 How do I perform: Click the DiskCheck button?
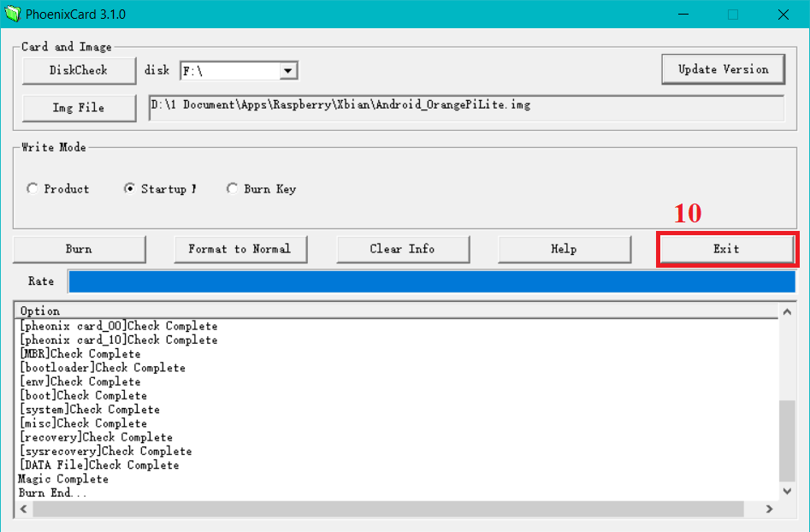click(x=79, y=70)
